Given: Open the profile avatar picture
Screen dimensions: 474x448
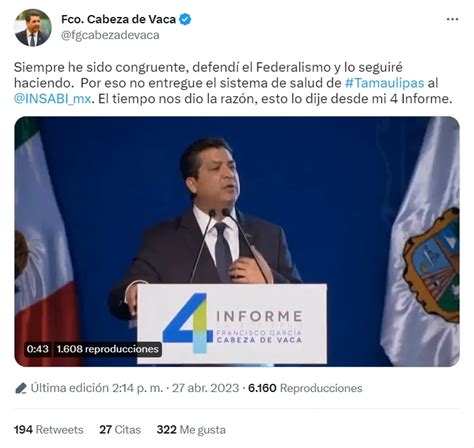Looking at the screenshot, I should click(x=33, y=27).
